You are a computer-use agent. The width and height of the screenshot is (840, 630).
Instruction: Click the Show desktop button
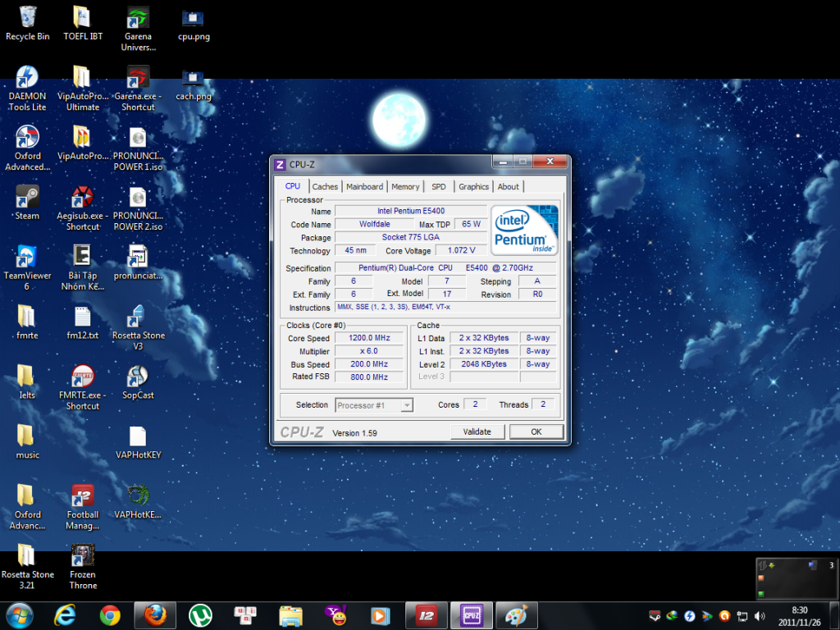(834, 616)
